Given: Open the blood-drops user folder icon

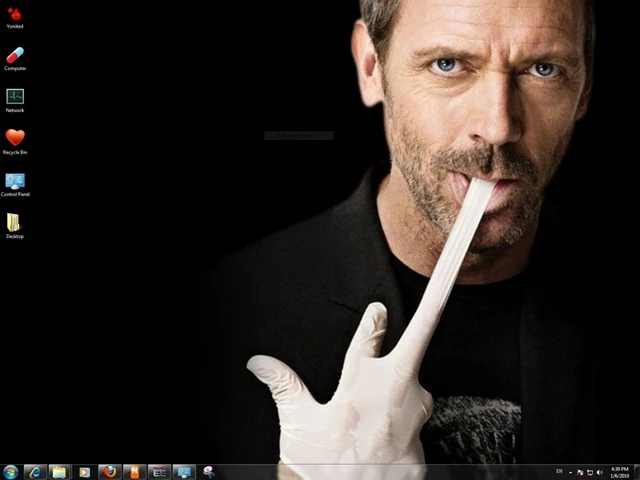Looking at the screenshot, I should (x=15, y=14).
